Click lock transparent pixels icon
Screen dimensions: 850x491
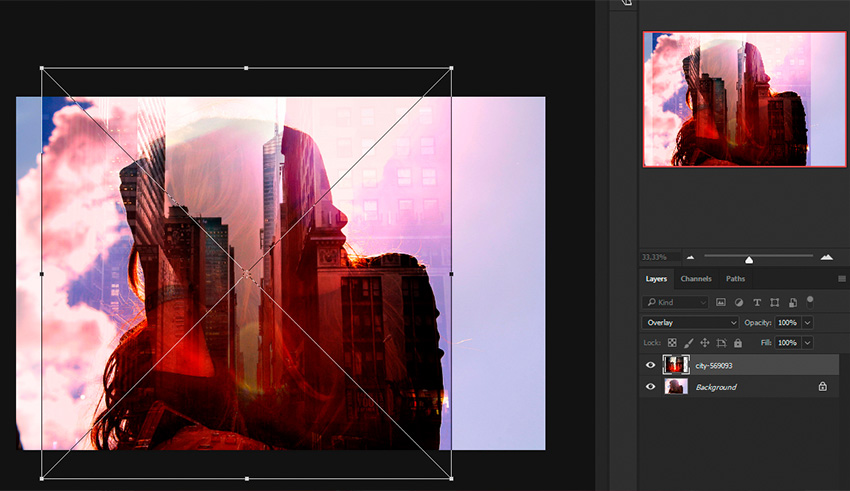tap(671, 343)
